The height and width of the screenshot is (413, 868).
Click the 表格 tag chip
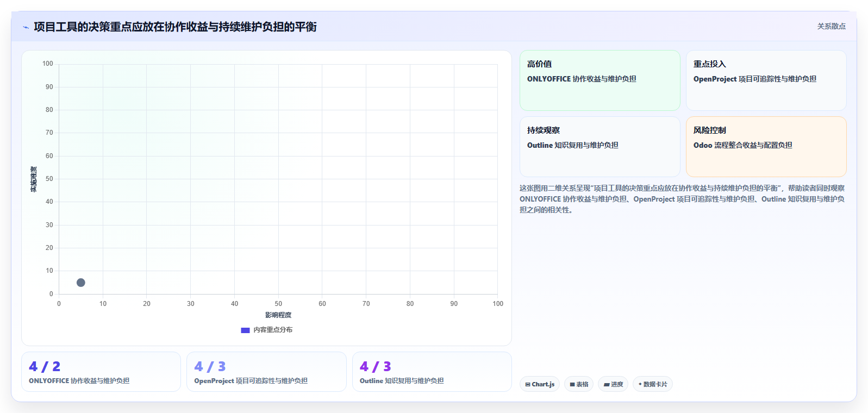click(579, 384)
